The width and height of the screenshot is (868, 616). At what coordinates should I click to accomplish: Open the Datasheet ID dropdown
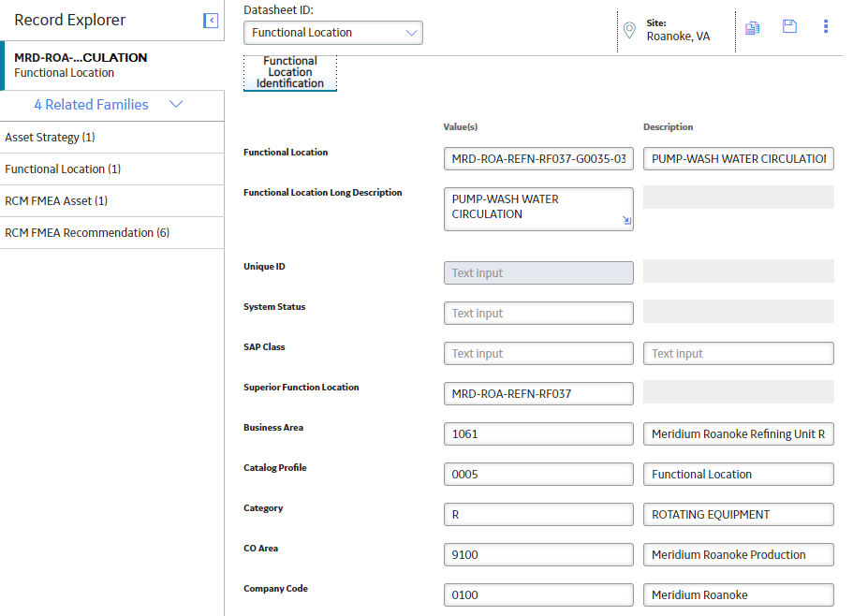(x=333, y=33)
